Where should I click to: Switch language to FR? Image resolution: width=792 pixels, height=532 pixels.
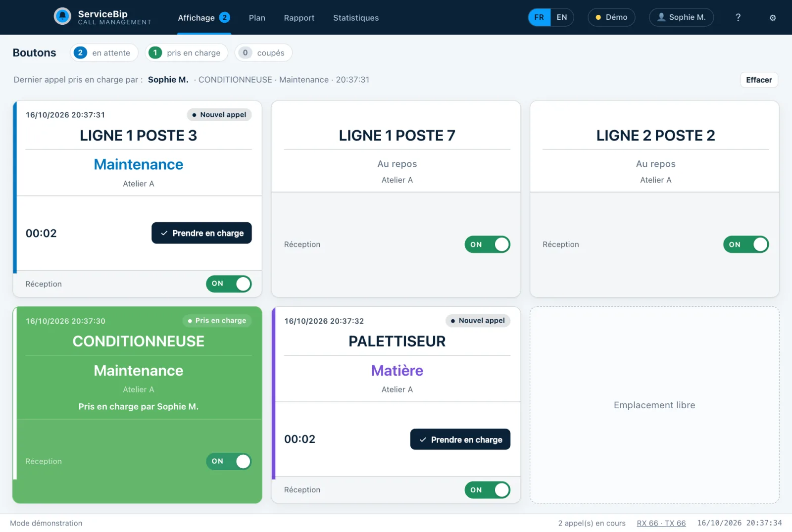(x=539, y=17)
